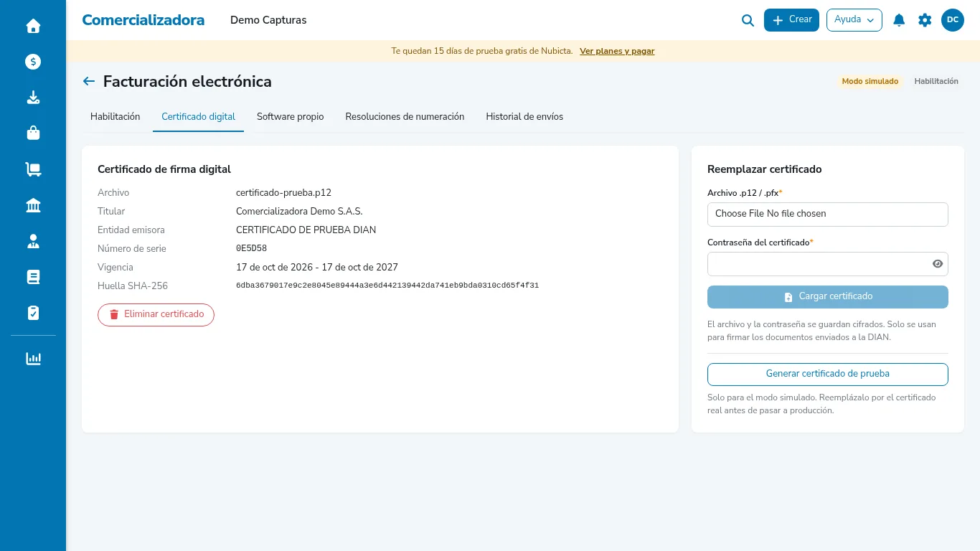Show password with the eye icon
This screenshot has height=551, width=980.
coord(938,264)
